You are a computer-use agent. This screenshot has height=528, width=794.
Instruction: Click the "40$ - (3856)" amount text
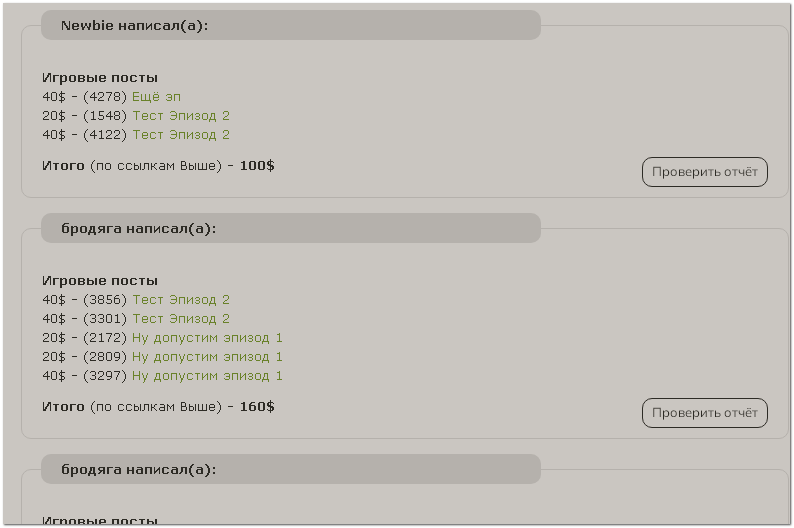[x=84, y=300]
